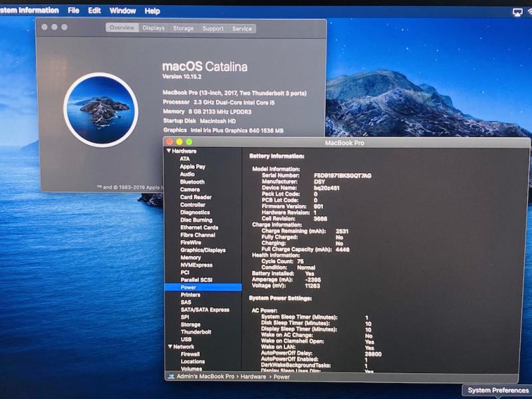Select Diagnostics in the sidebar

click(x=195, y=212)
